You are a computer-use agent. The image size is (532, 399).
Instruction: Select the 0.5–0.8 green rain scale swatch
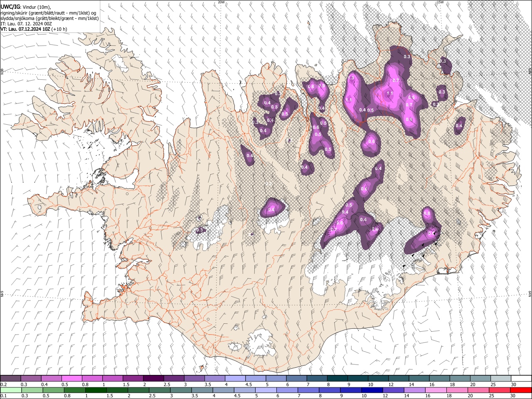pyautogui.click(x=53, y=390)
